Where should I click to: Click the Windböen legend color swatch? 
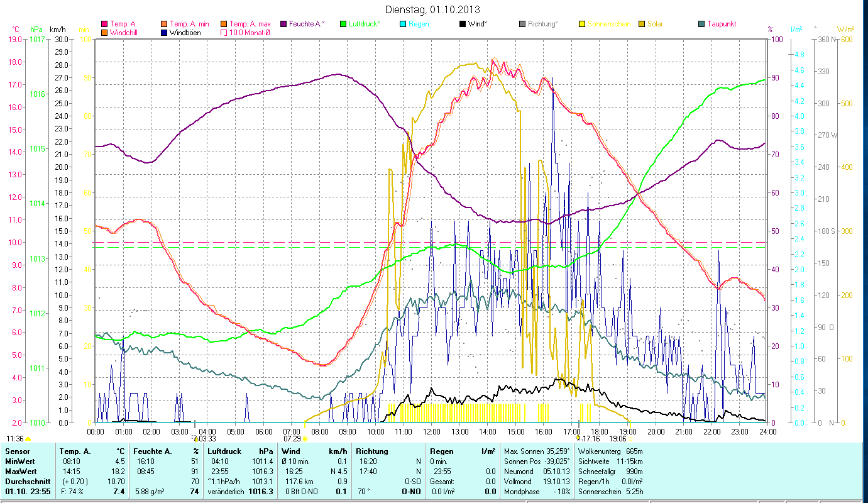click(164, 32)
